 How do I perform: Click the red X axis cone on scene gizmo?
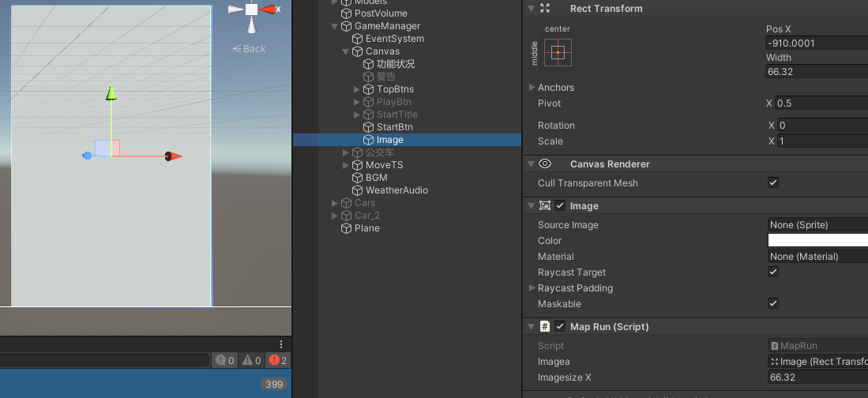coord(269,9)
